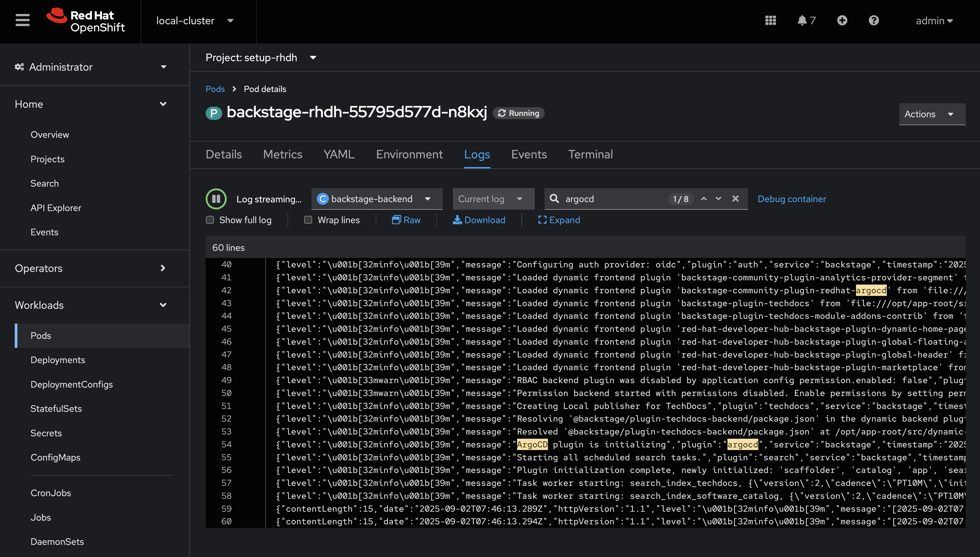Screen dimensions: 980x557
Task: Switch to the pod Events tab
Action: [x=529, y=155]
